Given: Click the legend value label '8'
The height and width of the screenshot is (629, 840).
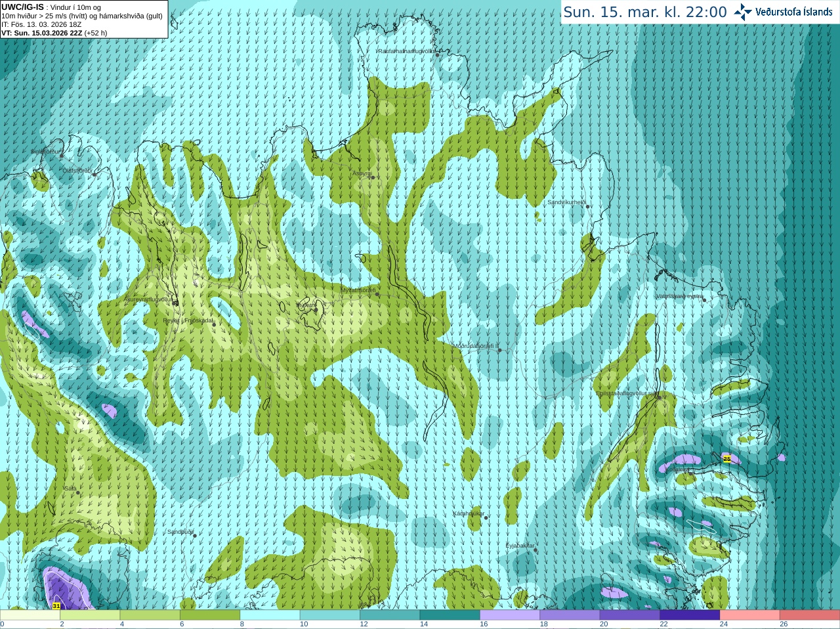Looking at the screenshot, I should [x=242, y=624].
